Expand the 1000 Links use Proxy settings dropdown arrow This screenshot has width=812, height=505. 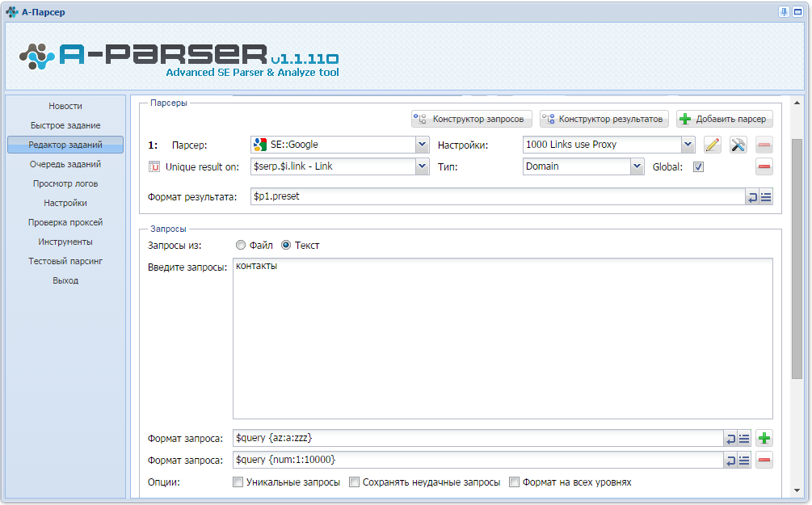tap(688, 145)
